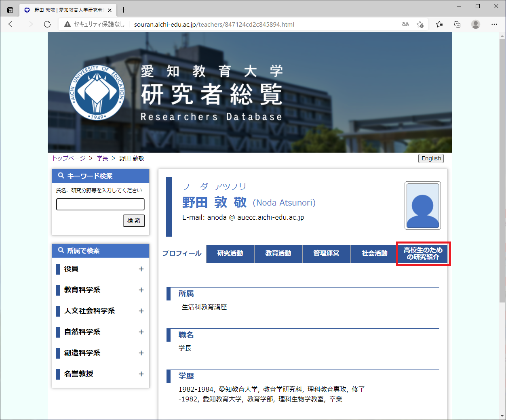This screenshot has width=506, height=420.
Task: Open the browser settings and more menu
Action: coord(494,24)
